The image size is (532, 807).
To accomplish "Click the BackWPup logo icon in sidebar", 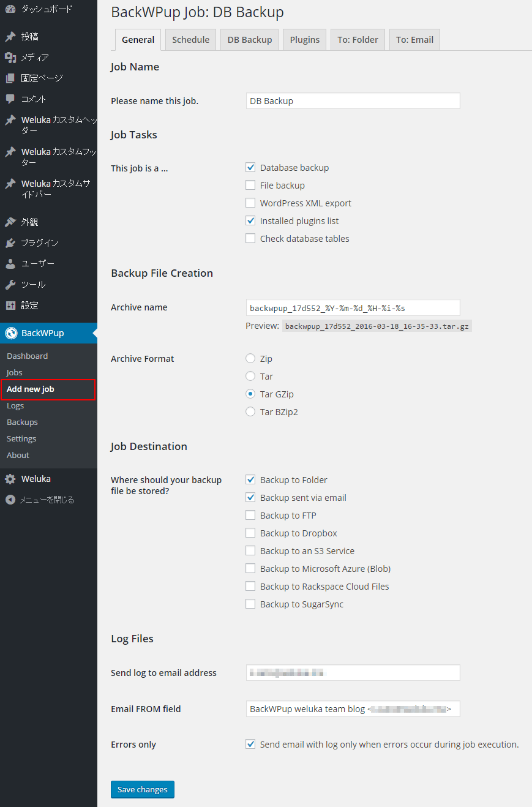I will pos(10,333).
